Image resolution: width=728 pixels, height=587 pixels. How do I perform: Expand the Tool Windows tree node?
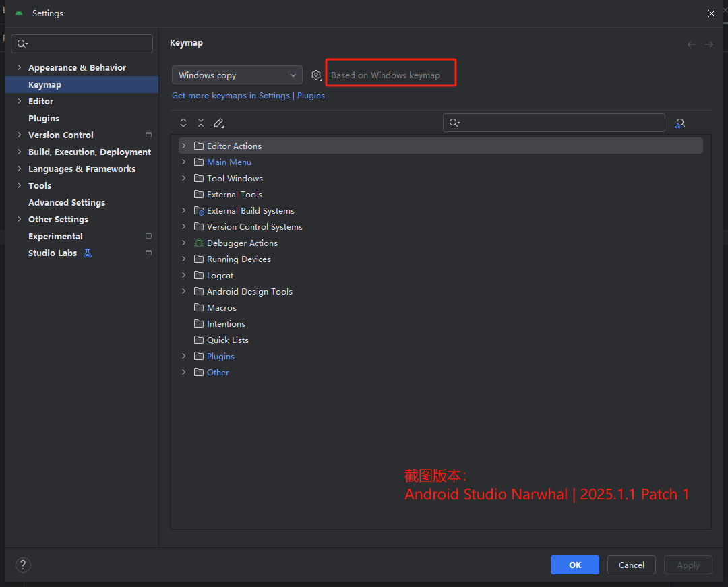tap(184, 178)
